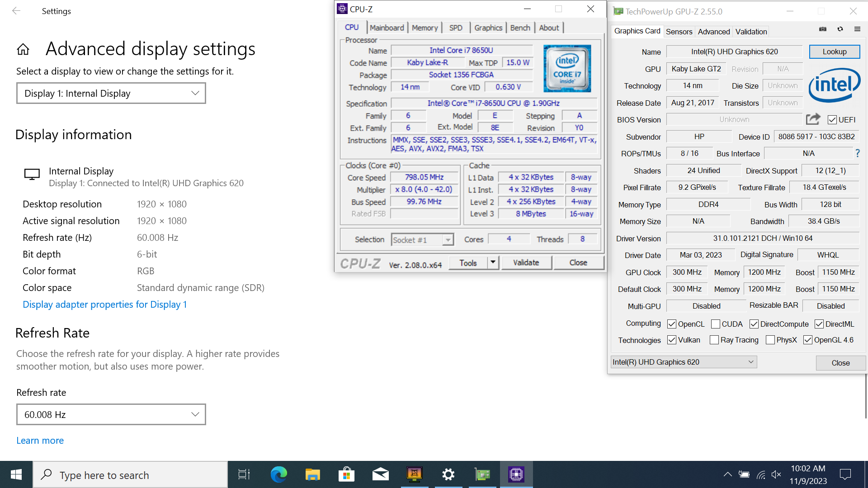This screenshot has height=488, width=868.
Task: Open Microsoft Store from taskbar
Action: click(x=346, y=474)
